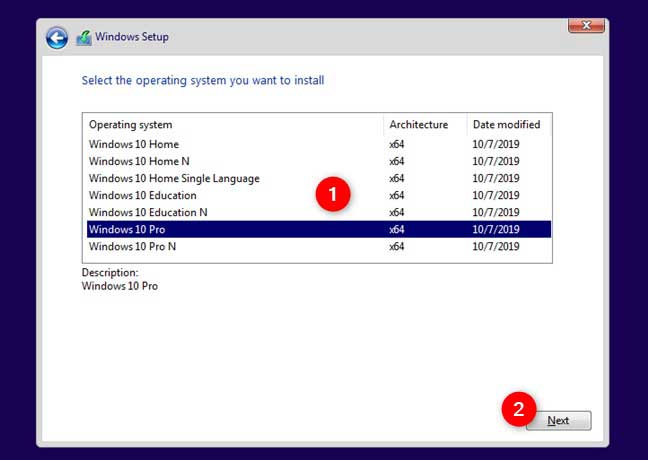The height and width of the screenshot is (460, 648).
Task: Click the Windows Setup title text
Action: [132, 36]
